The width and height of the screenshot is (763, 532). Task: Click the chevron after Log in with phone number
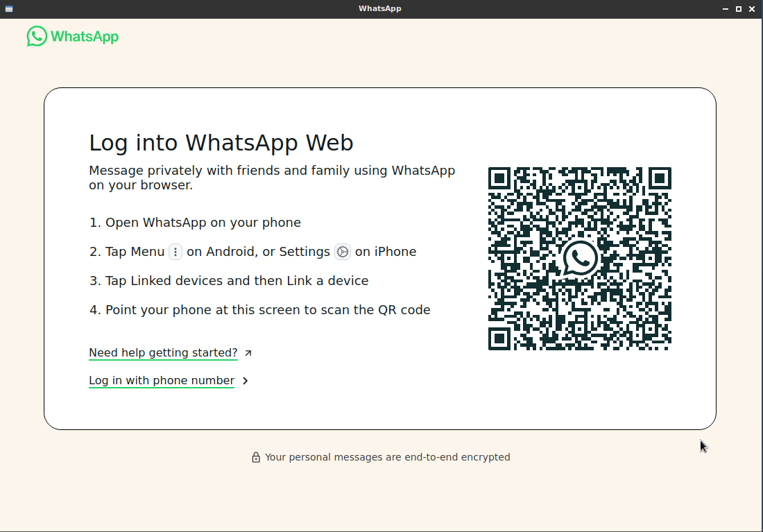click(x=246, y=381)
